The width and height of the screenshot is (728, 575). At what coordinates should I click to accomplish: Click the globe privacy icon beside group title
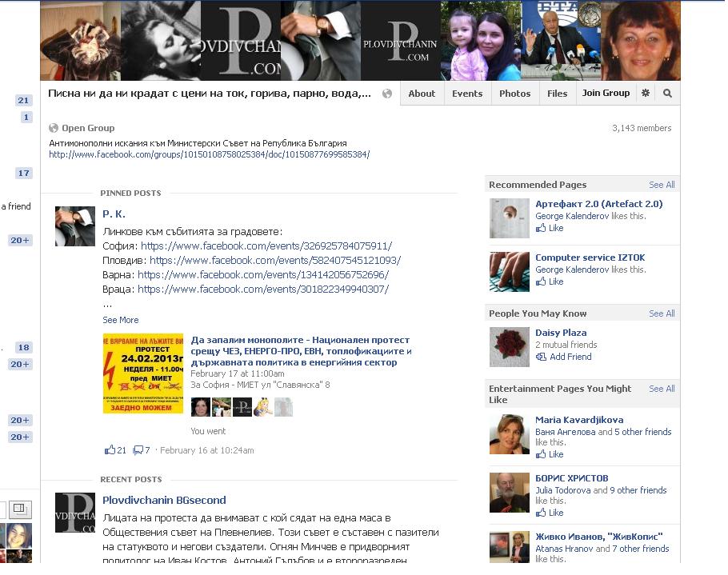(x=386, y=94)
